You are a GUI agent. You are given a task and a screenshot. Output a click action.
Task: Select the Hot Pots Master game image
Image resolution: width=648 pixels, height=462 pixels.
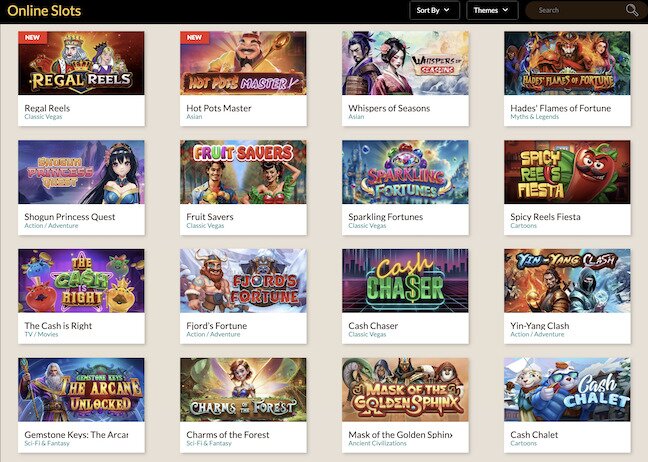point(243,63)
